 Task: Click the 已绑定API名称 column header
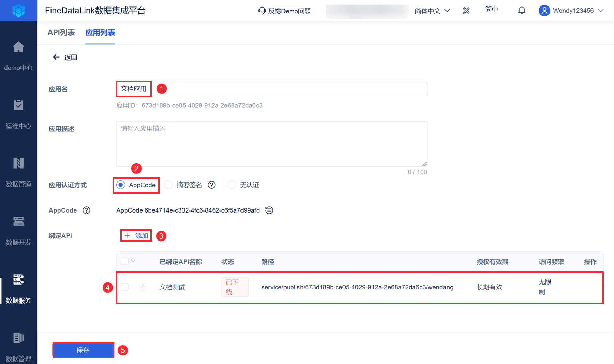pyautogui.click(x=180, y=262)
